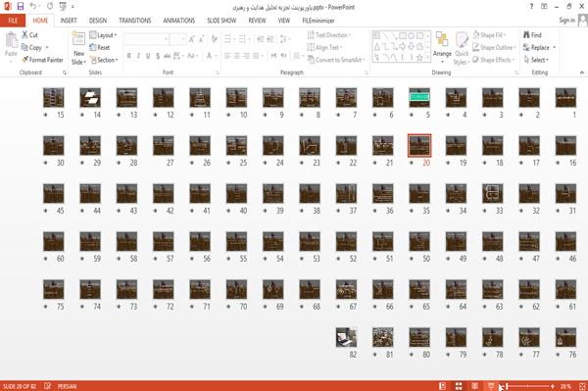Open the REVIEW tab
Screen dimensions: 588x391
click(257, 21)
